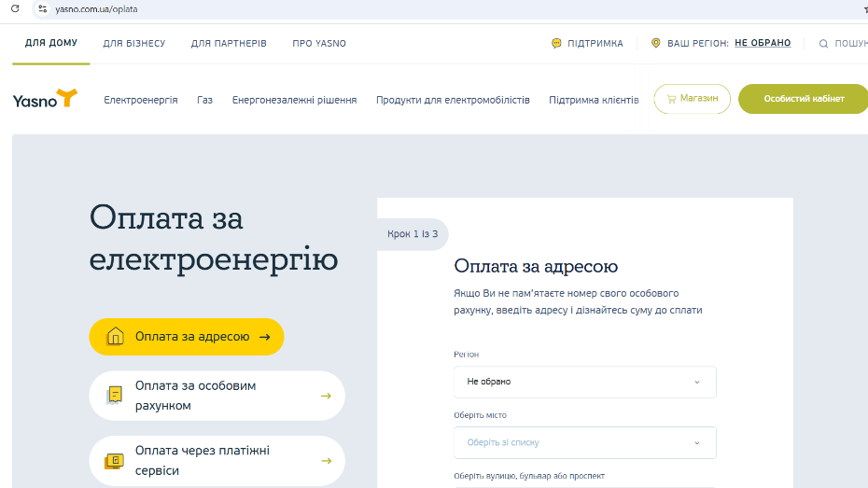
Task: Click the region location pin icon
Action: [655, 43]
